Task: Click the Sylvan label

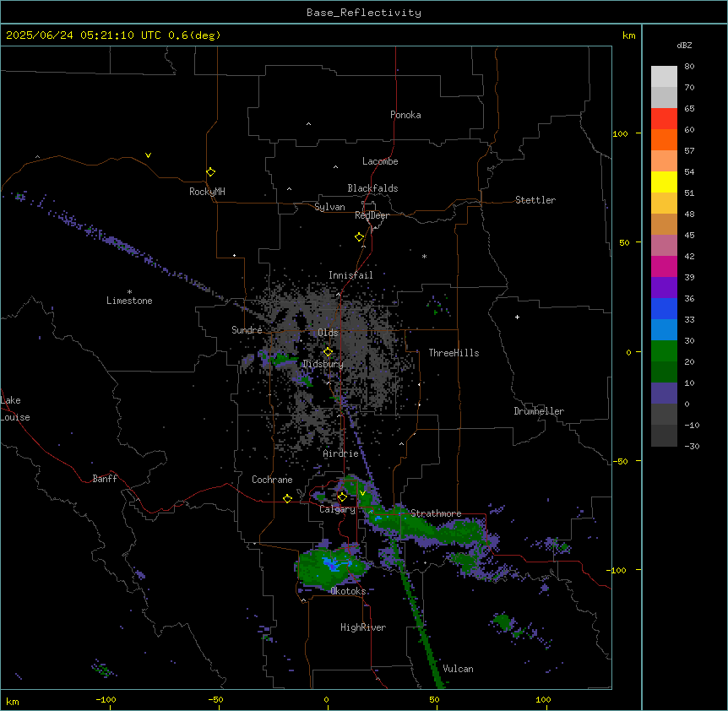Action: tap(329, 207)
